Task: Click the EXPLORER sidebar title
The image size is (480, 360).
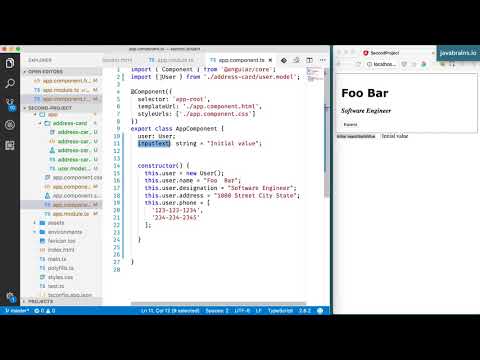Action: tap(40, 60)
